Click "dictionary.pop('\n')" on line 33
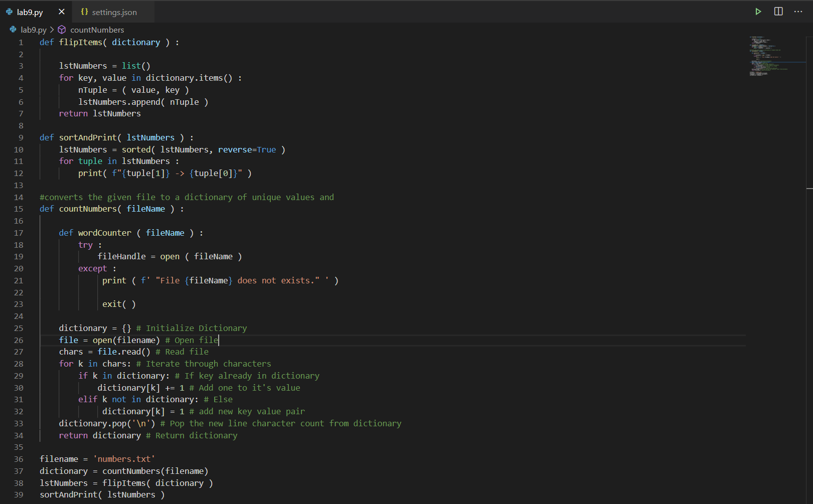This screenshot has width=813, height=504. (x=107, y=423)
